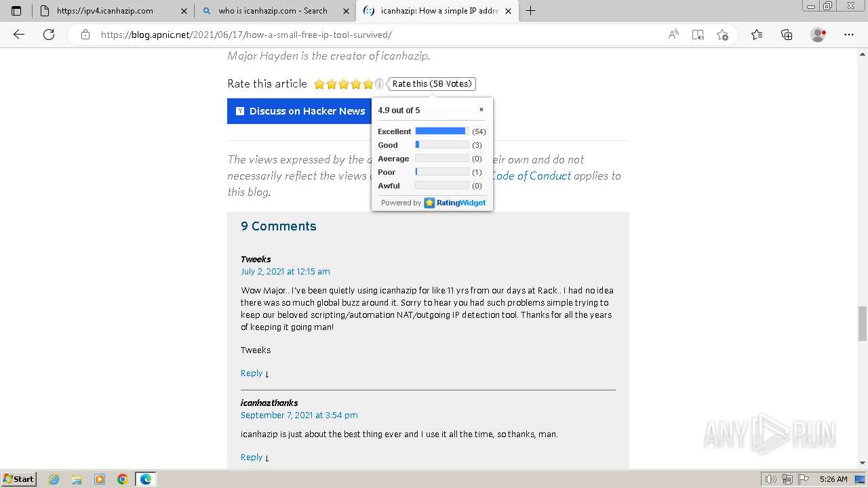Click the icanhazthanks commenter name

pyautogui.click(x=269, y=403)
